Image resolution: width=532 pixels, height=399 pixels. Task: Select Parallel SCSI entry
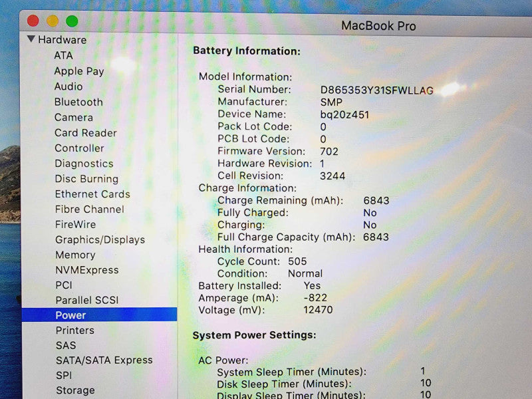click(x=87, y=301)
